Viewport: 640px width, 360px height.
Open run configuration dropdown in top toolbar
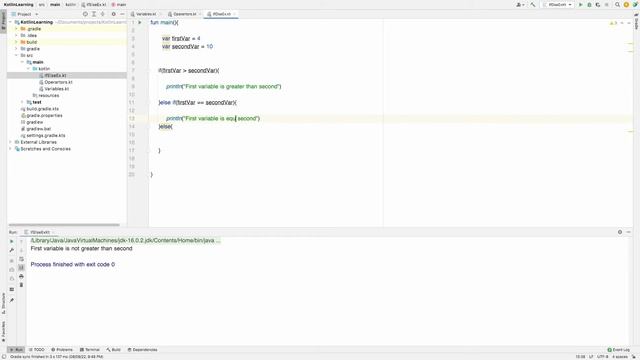558,4
